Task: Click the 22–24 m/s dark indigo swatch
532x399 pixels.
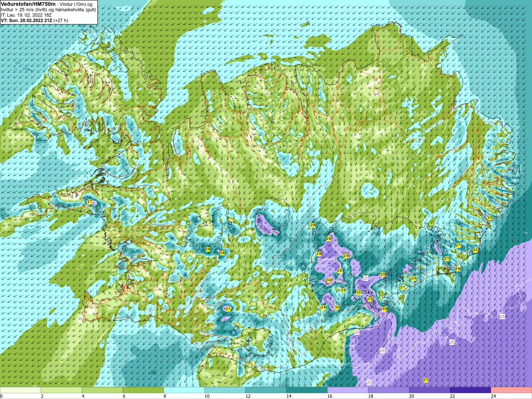Action: coord(470,390)
